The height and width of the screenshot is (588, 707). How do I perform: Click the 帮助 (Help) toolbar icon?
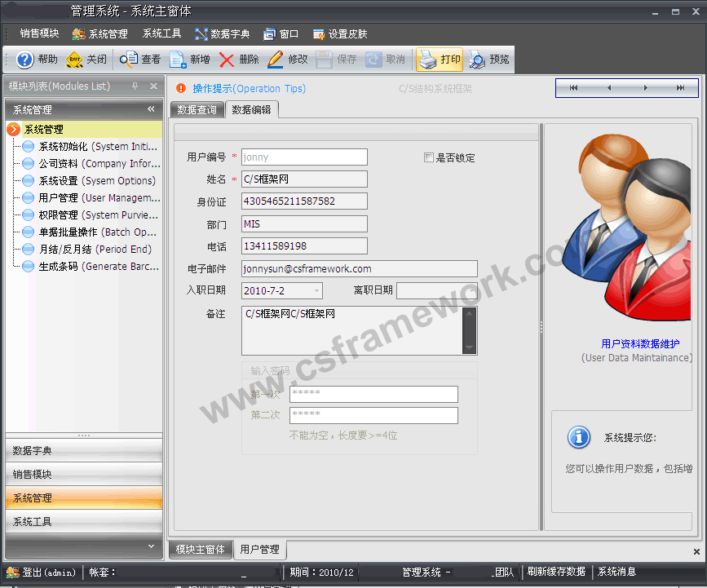tap(25, 60)
